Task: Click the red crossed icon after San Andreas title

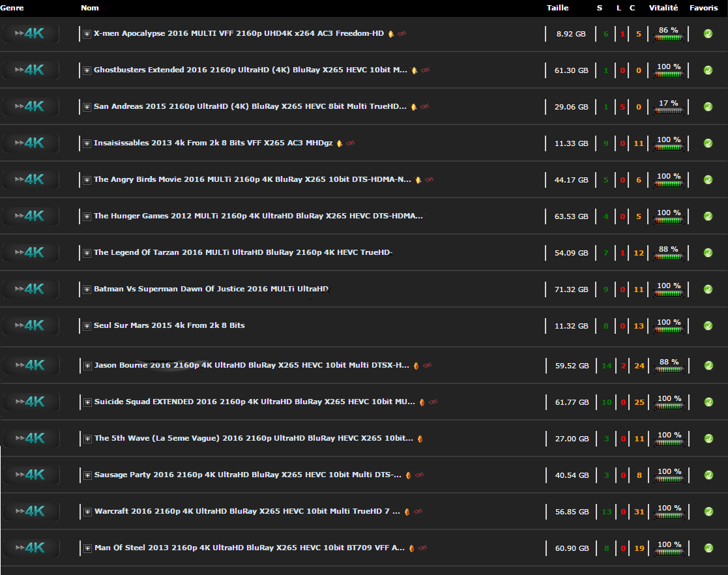Action: click(424, 107)
